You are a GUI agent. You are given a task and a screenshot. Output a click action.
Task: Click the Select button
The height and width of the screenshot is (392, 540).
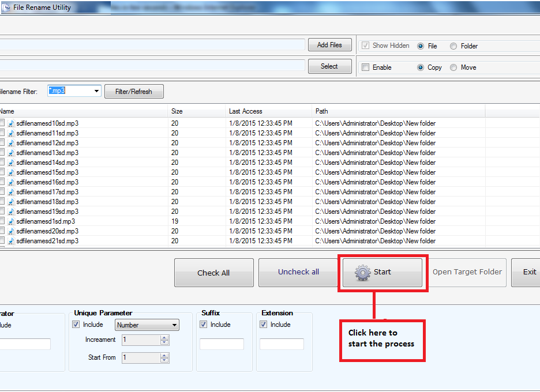329,66
